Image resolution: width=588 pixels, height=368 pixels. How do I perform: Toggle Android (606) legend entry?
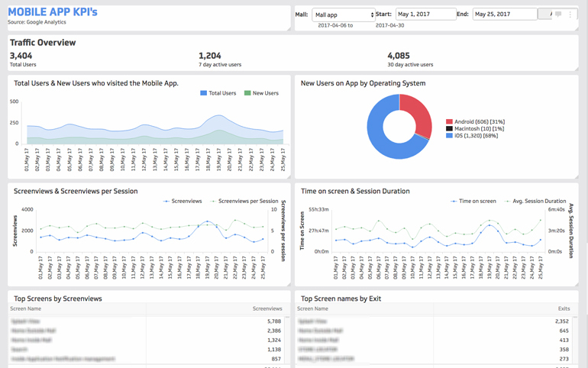tap(475, 121)
